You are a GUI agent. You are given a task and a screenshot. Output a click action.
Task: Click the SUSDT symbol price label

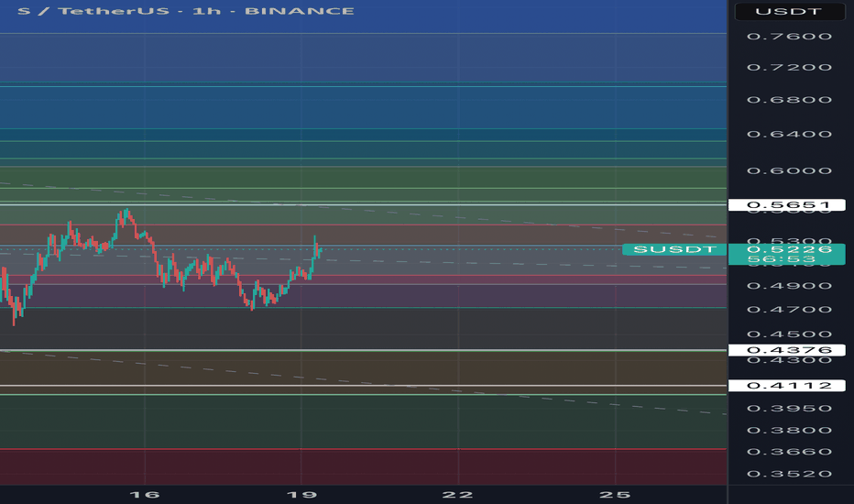point(674,249)
